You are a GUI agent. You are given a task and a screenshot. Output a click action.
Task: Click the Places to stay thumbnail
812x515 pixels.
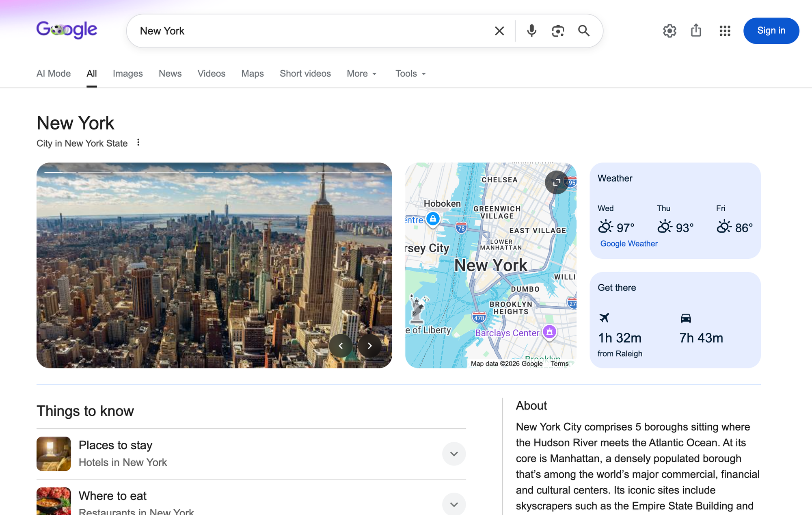(x=54, y=454)
